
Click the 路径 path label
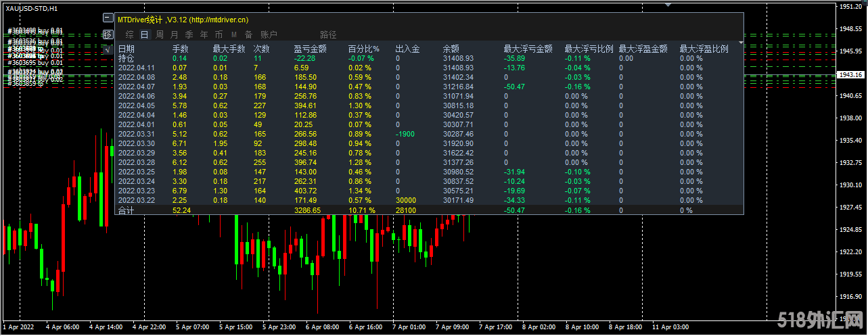pos(328,34)
